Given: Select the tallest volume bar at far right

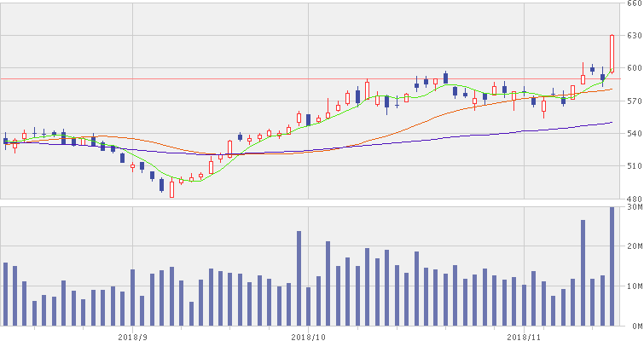Looking at the screenshot, I should 612,266.
